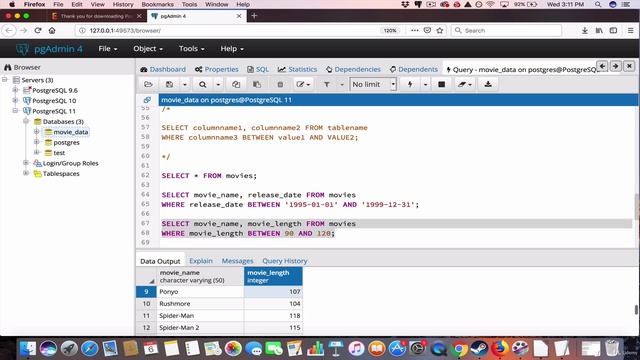The height and width of the screenshot is (360, 640).
Task: Switch to the Properties tab
Action: point(216,69)
